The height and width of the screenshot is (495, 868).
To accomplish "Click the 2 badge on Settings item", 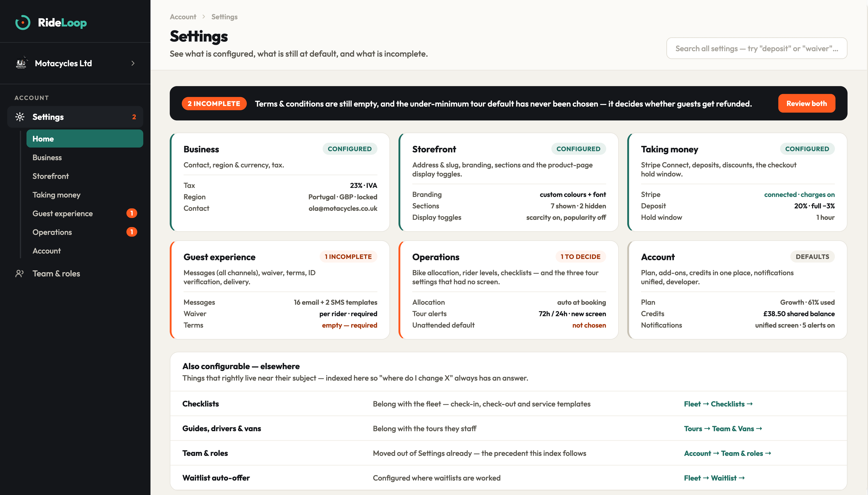I will click(134, 117).
